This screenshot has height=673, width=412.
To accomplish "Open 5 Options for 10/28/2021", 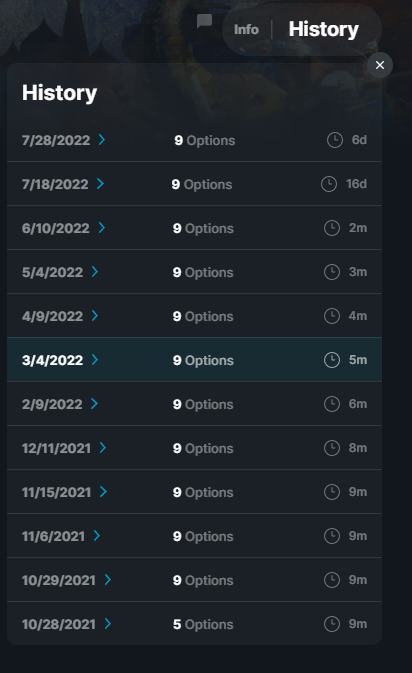I will (203, 624).
